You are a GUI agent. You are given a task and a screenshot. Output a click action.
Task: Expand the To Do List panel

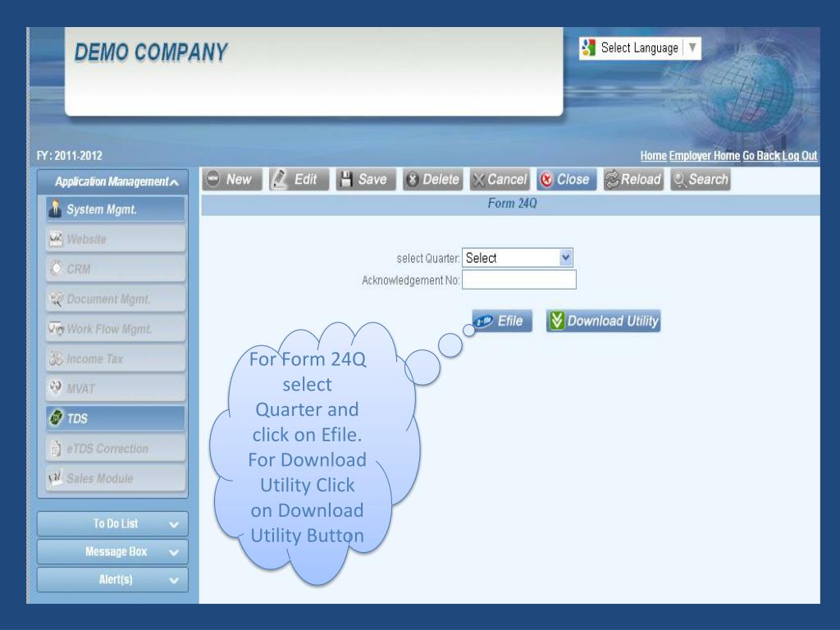112,524
